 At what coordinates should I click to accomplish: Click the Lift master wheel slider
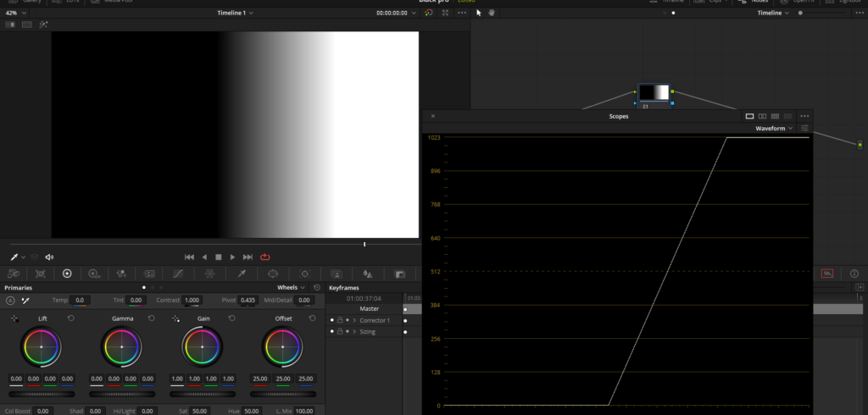tap(42, 394)
